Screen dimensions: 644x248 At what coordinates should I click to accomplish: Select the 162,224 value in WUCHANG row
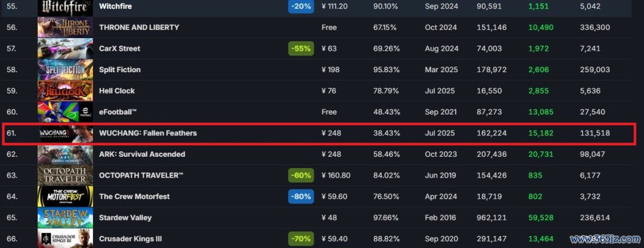491,133
